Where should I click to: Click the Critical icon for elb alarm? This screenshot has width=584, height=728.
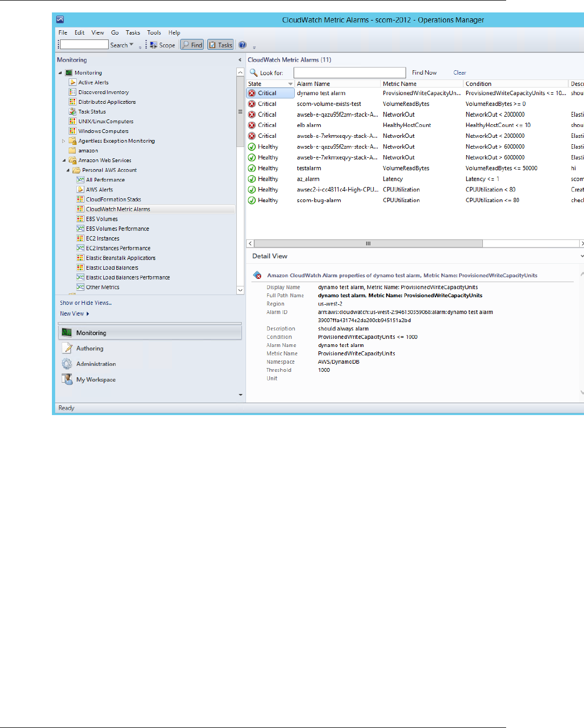tap(252, 125)
